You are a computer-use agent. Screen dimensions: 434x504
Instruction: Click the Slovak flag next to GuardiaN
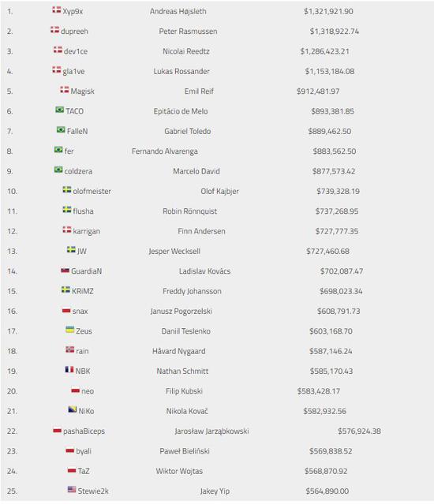[65, 271]
